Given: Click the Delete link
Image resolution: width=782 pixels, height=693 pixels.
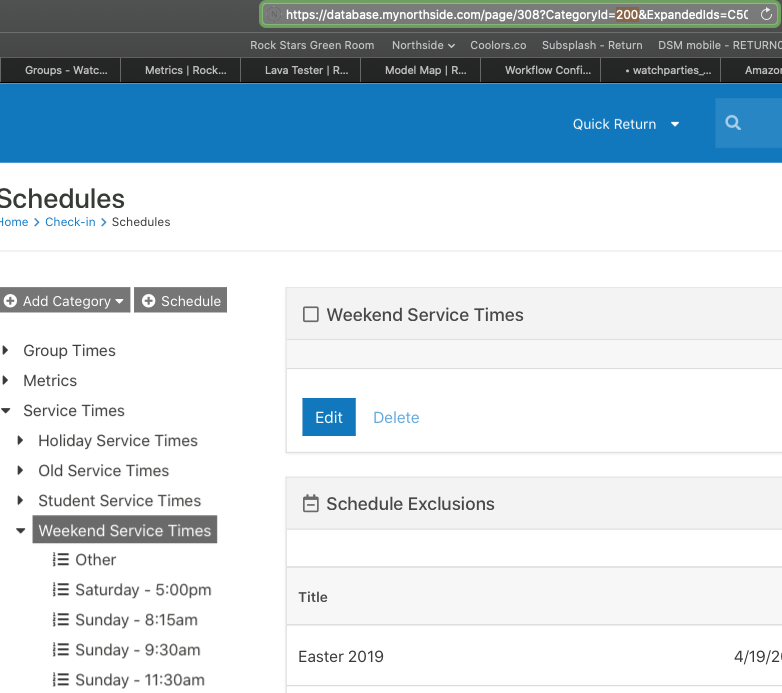Looking at the screenshot, I should [396, 417].
